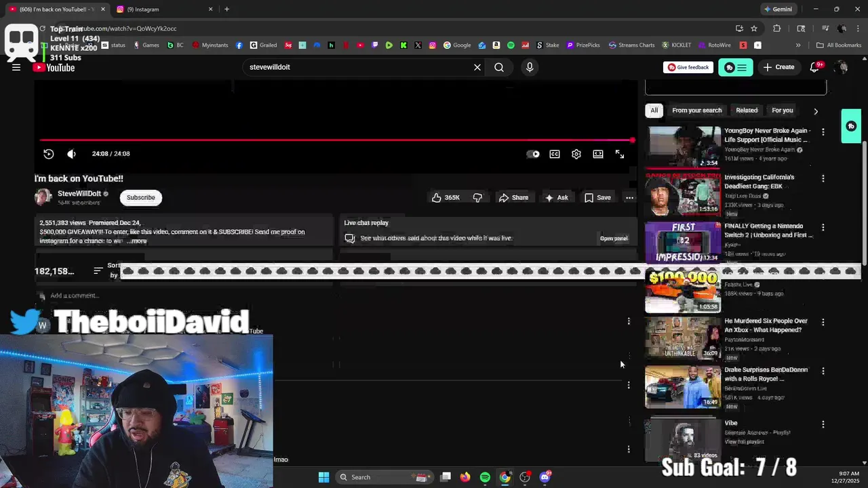Toggle the autoplay switch
Screen dimensions: 868x488
[x=534, y=154]
